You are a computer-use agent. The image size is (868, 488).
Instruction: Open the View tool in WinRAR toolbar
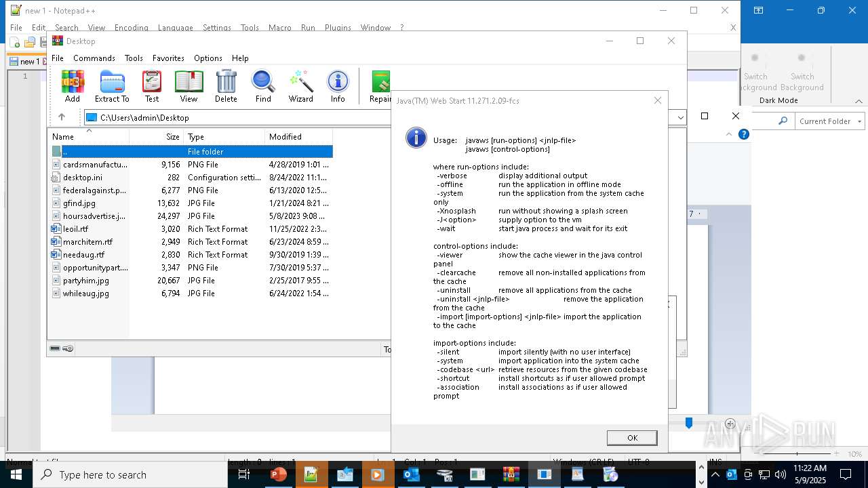pos(189,86)
